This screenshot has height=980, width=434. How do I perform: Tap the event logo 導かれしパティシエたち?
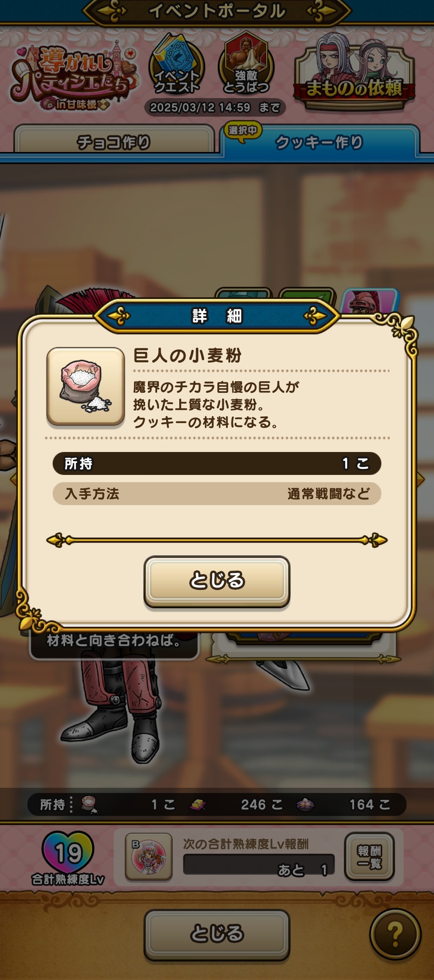(x=74, y=76)
